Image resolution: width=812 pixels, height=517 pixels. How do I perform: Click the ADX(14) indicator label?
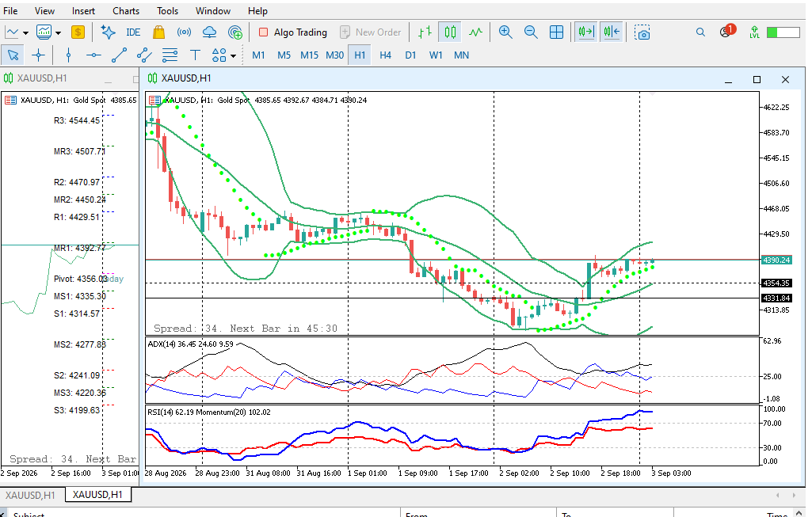click(190, 344)
